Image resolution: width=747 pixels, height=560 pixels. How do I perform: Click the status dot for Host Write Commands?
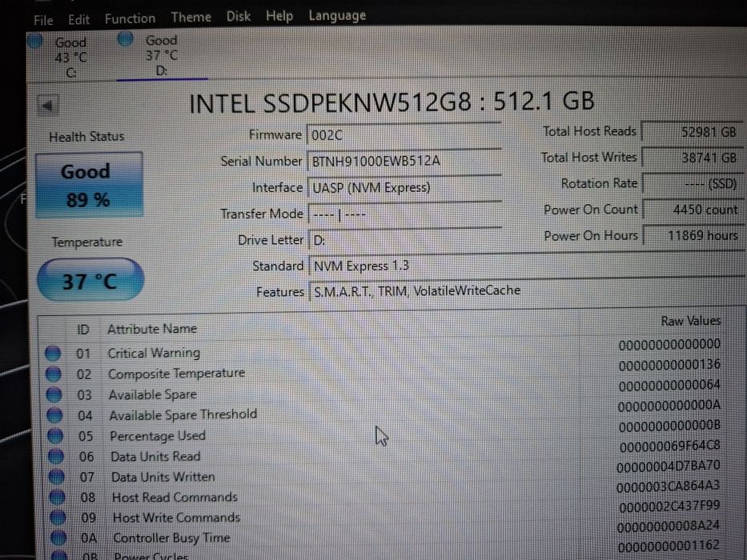pos(58,517)
